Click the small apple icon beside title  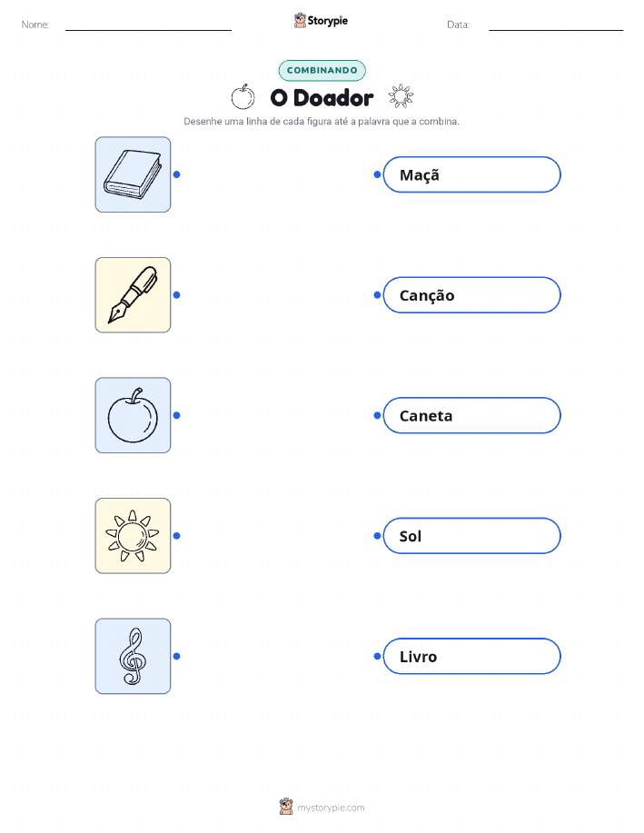pyautogui.click(x=243, y=96)
